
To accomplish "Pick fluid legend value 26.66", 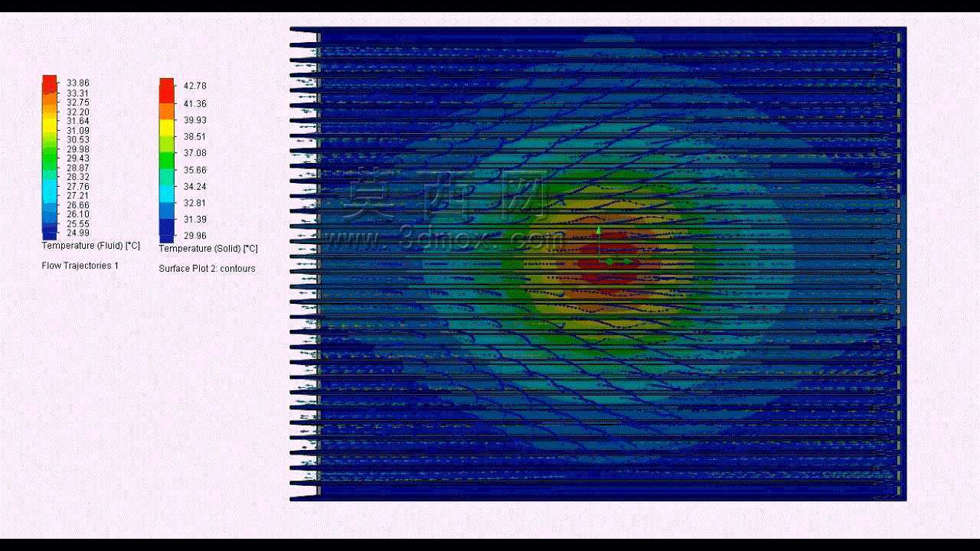I will [78, 205].
